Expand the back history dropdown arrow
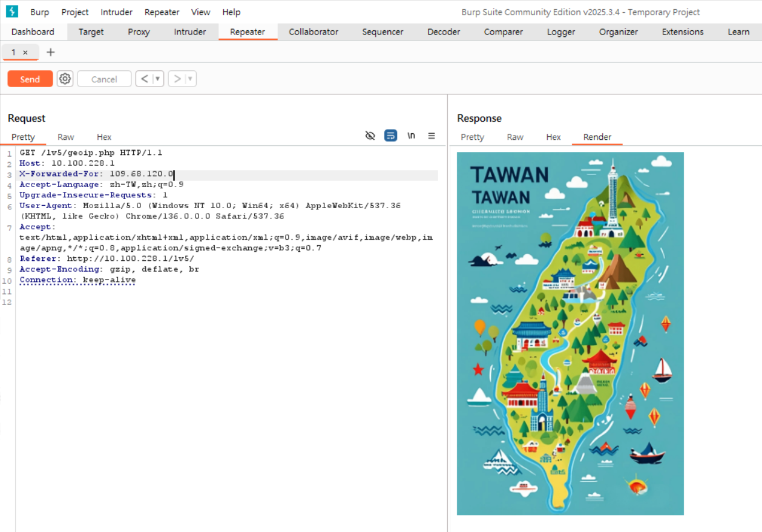762x532 pixels. tap(158, 79)
